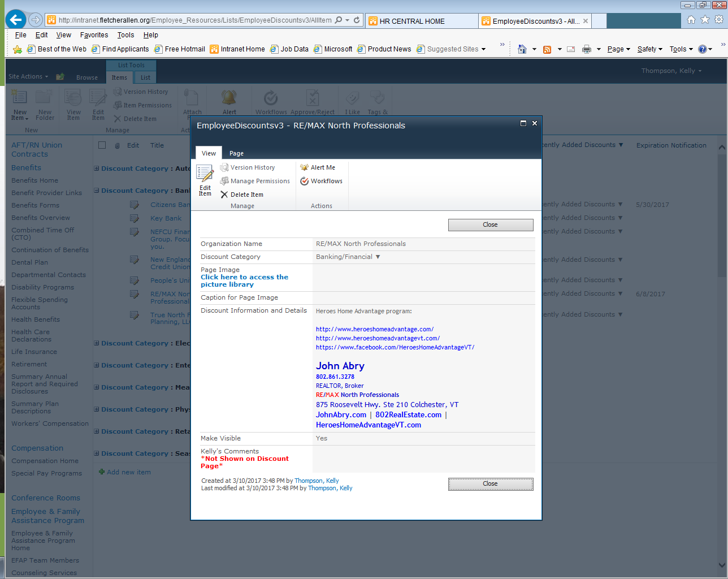728x579 pixels.
Task: Click the bottom Close button in dialog
Action: [x=491, y=484]
